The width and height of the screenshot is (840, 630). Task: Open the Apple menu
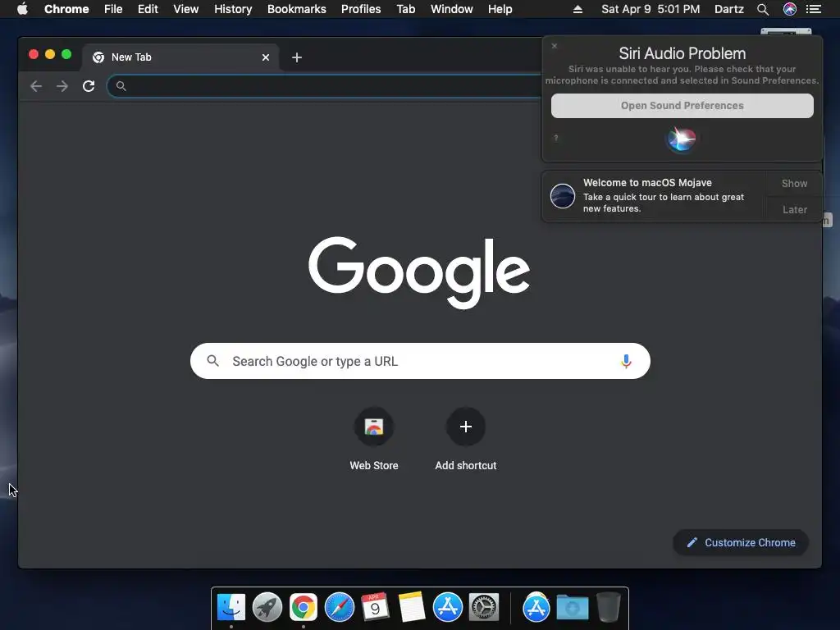(22, 9)
